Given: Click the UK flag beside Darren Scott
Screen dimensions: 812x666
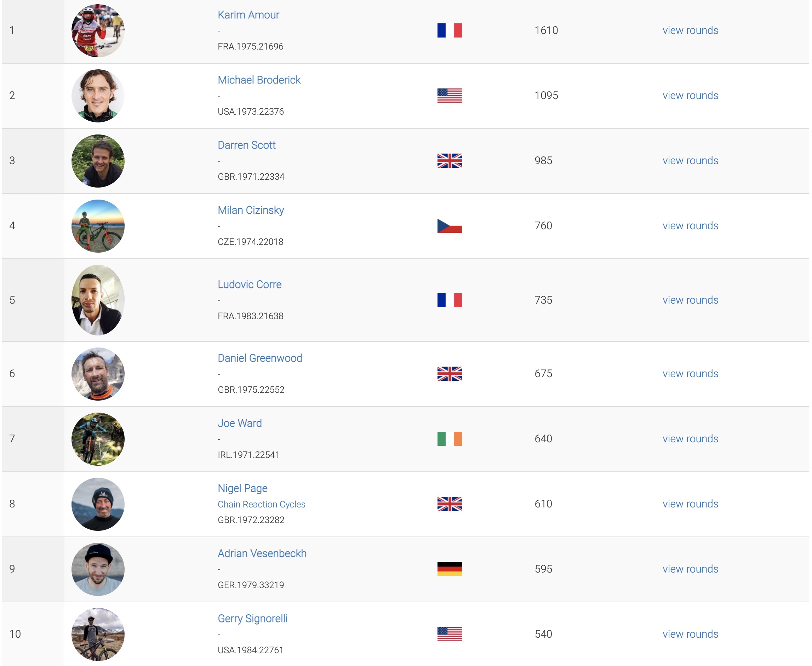Looking at the screenshot, I should [450, 161].
